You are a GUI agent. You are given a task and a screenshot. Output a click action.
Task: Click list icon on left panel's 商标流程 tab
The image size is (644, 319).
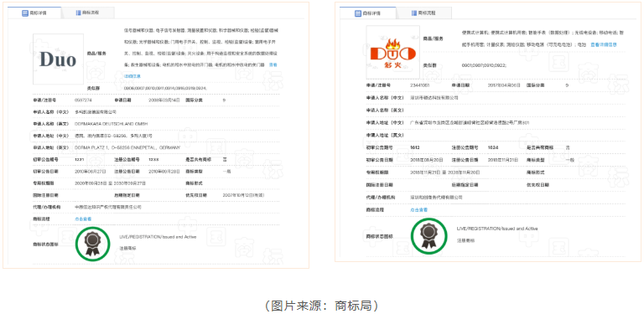tap(79, 13)
